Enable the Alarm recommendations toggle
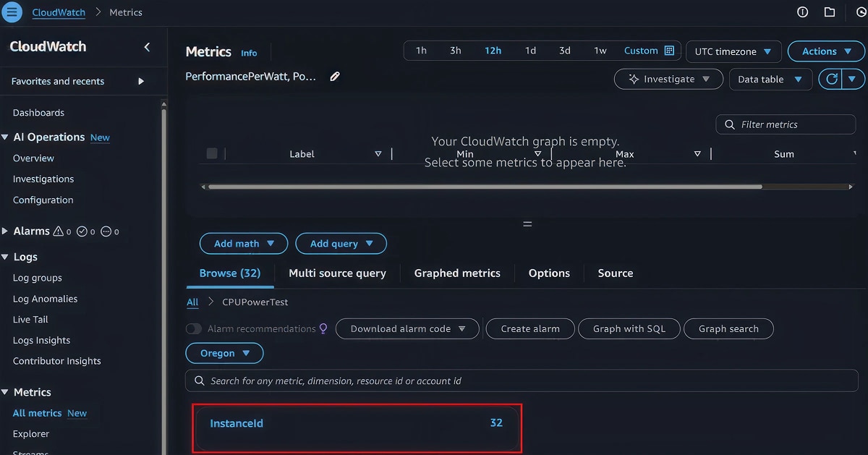Viewport: 868px width, 455px height. 194,328
